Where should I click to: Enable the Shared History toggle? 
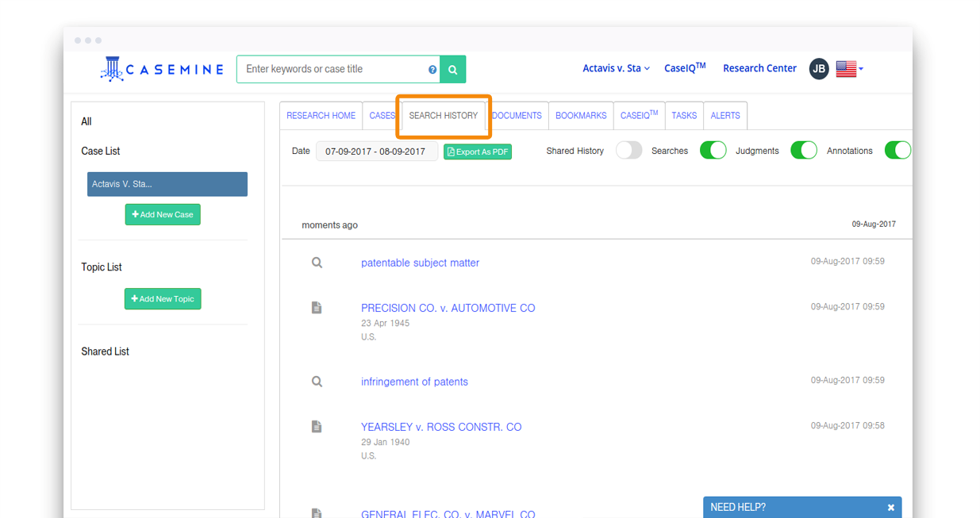[x=628, y=151]
